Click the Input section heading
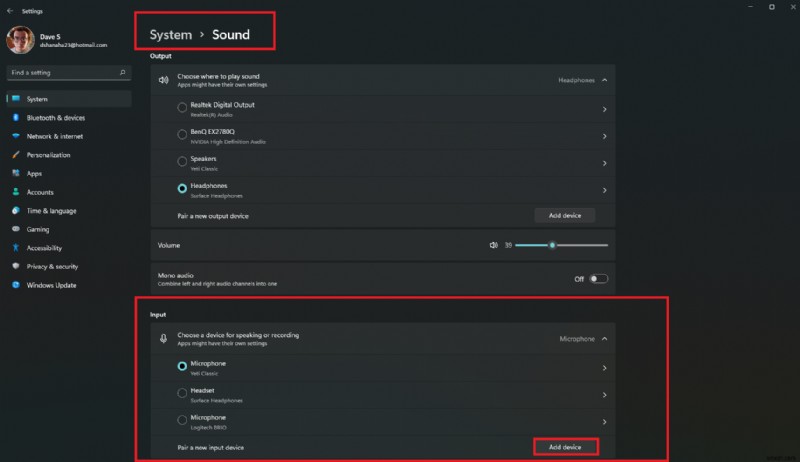The image size is (800, 462). pyautogui.click(x=158, y=315)
